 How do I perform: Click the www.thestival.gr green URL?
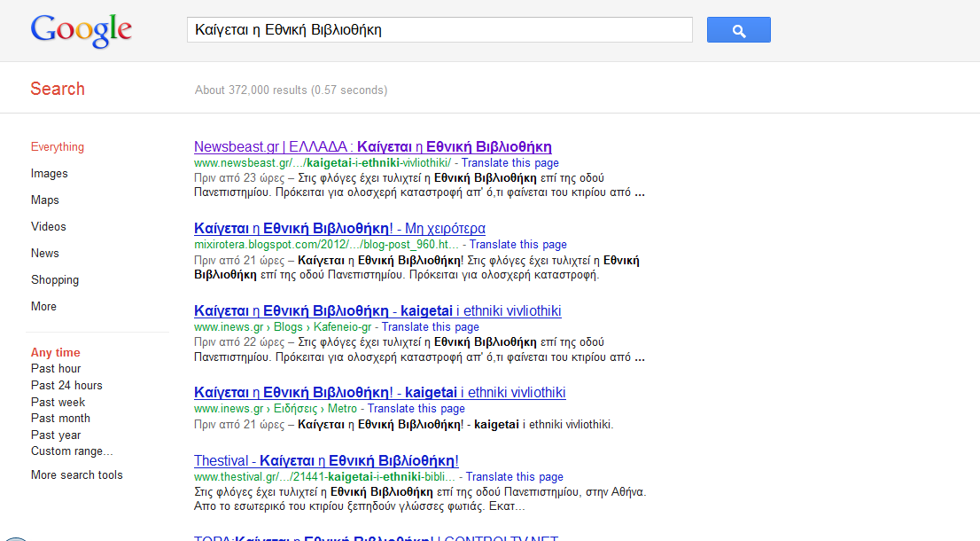(324, 476)
